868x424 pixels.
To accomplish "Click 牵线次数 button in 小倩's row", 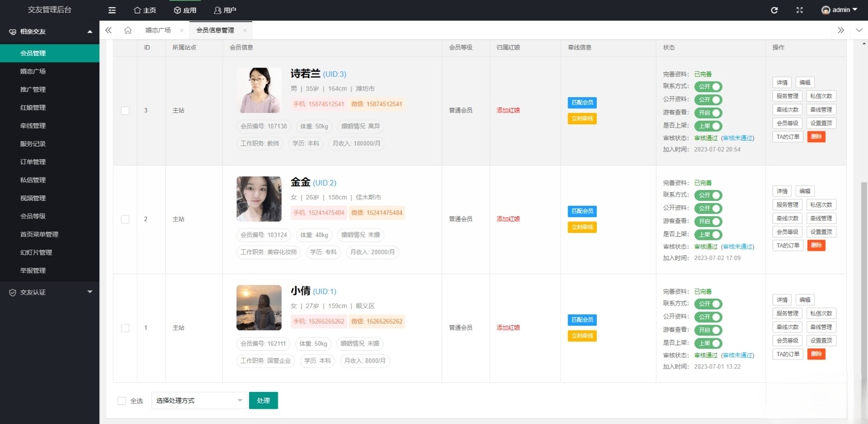I will (787, 327).
